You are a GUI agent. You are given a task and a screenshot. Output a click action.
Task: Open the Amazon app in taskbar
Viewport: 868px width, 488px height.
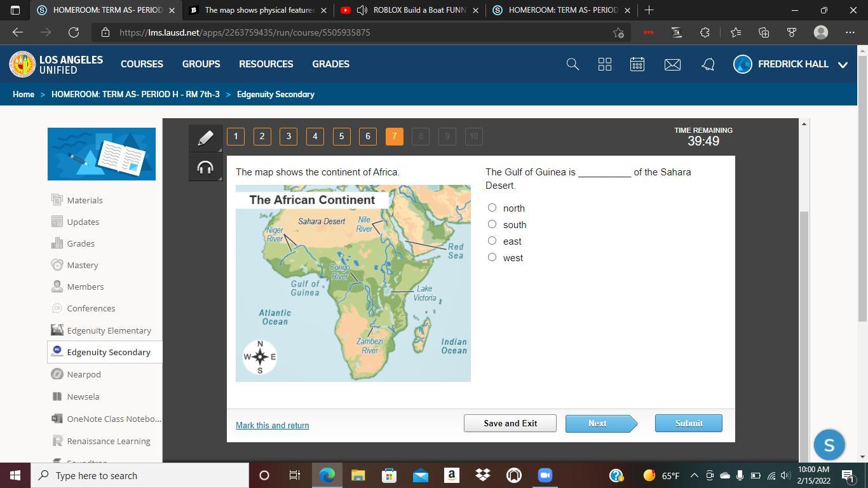452,475
